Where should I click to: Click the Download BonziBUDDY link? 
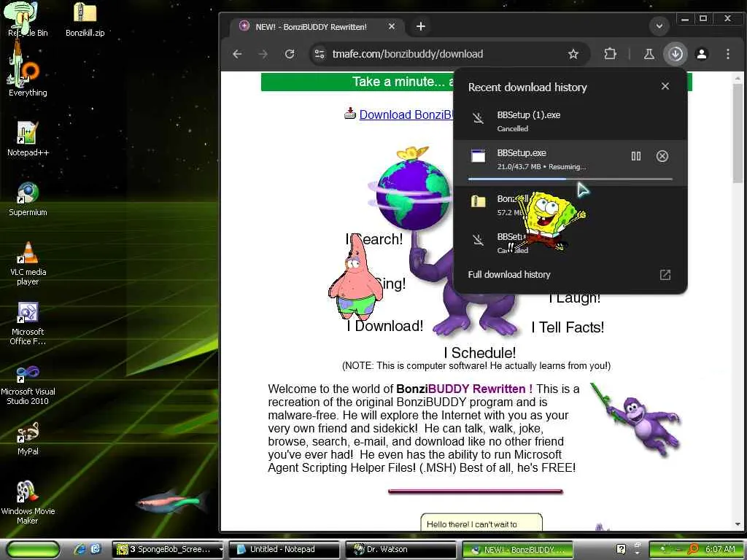(405, 114)
